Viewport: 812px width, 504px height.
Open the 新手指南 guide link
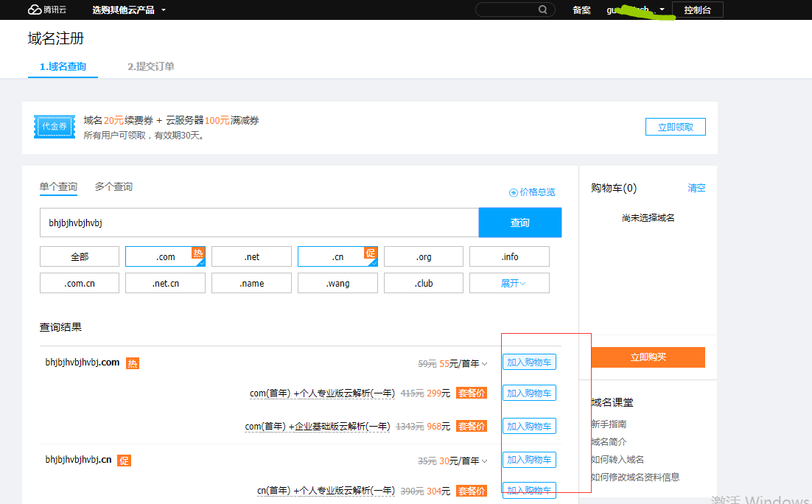[x=609, y=424]
